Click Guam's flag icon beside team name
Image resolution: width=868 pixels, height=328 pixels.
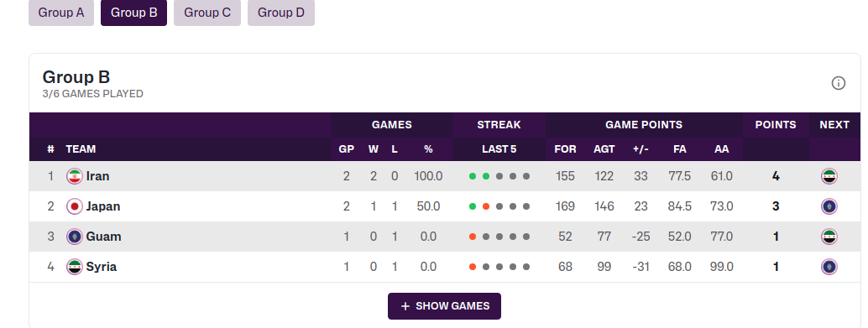pos(74,237)
